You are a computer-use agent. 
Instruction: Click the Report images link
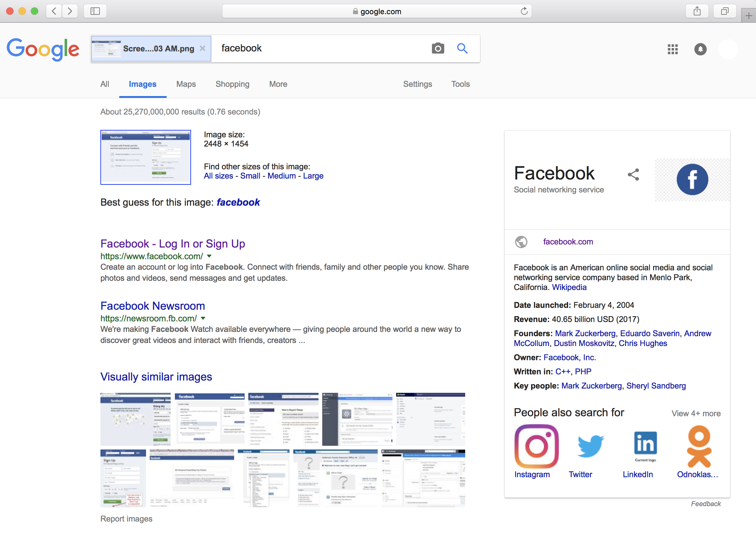tap(126, 519)
